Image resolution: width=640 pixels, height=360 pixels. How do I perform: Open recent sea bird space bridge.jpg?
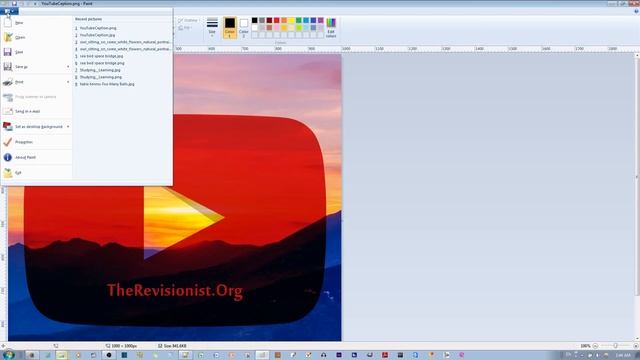pos(122,56)
